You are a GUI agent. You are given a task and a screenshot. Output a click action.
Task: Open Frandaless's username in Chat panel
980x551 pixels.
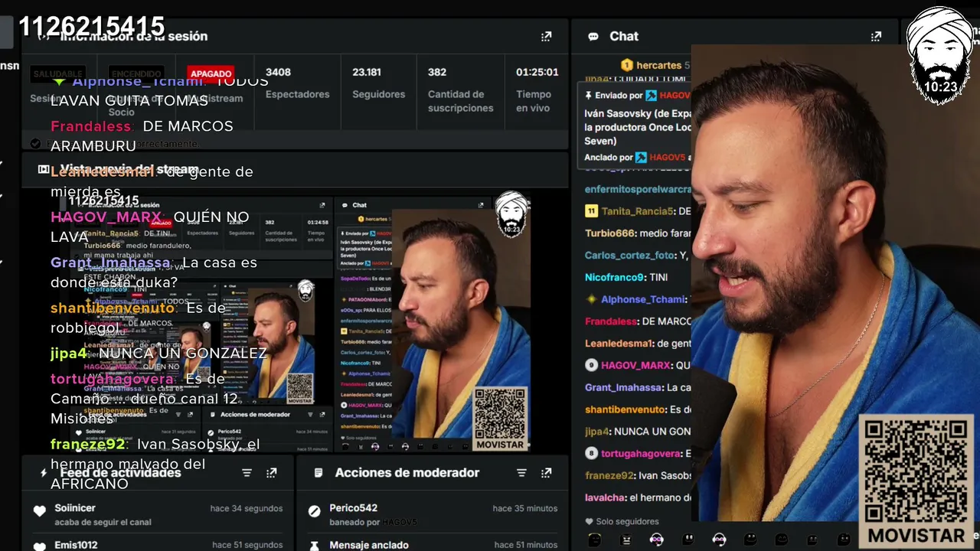click(x=611, y=321)
